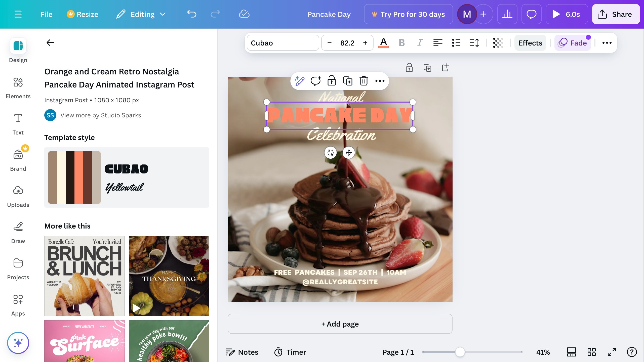Apply the Cubao Yellowtail template style
This screenshot has width=644, height=362.
tap(127, 177)
